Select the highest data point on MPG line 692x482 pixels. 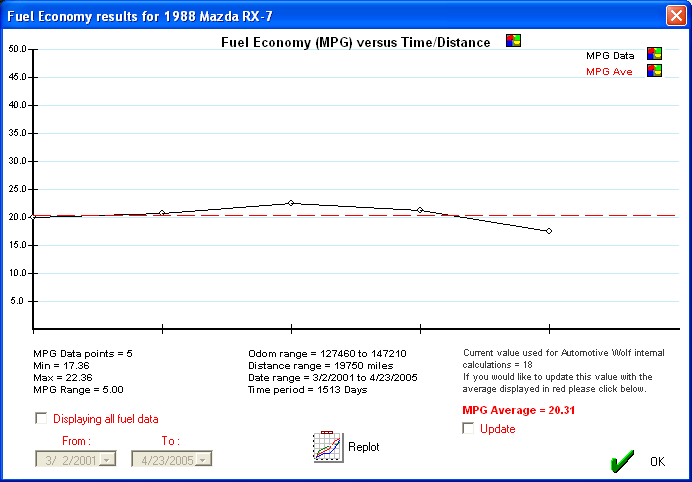pyautogui.click(x=291, y=203)
